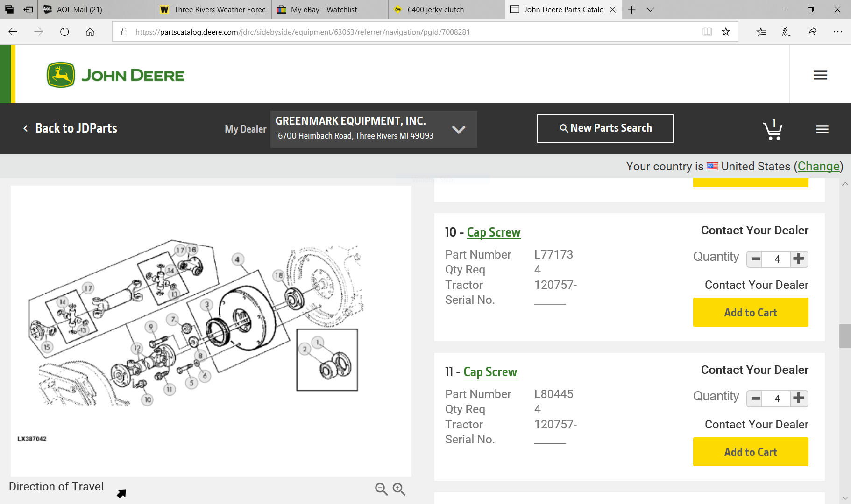Zoom out of the parts diagram
The image size is (851, 504).
pyautogui.click(x=381, y=489)
